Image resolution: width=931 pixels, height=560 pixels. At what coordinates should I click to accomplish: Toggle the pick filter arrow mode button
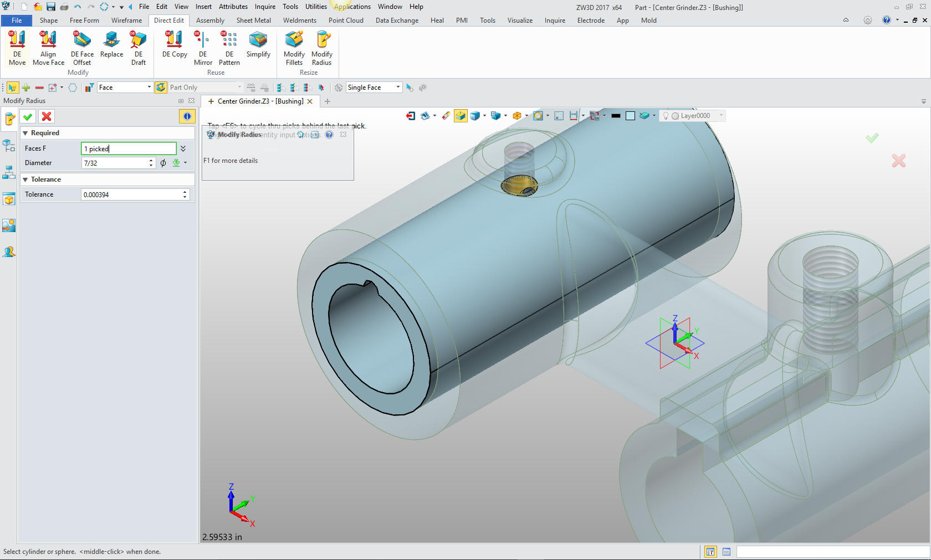12,88
